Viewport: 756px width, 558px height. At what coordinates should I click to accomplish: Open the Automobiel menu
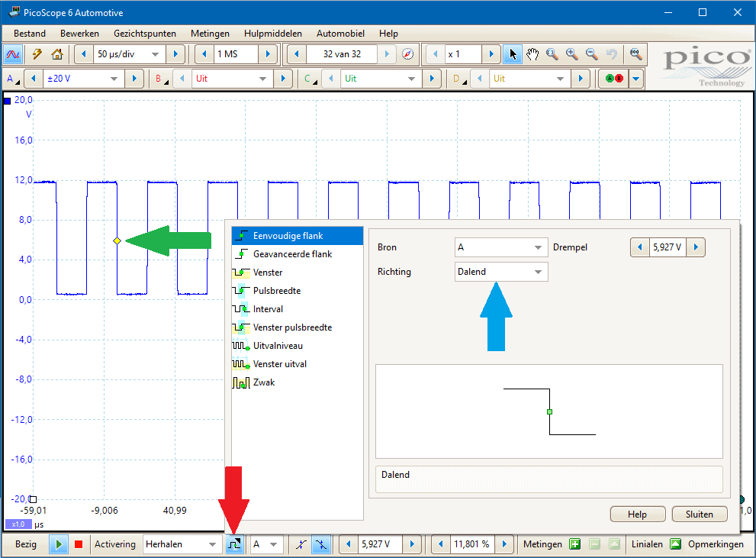click(x=340, y=34)
